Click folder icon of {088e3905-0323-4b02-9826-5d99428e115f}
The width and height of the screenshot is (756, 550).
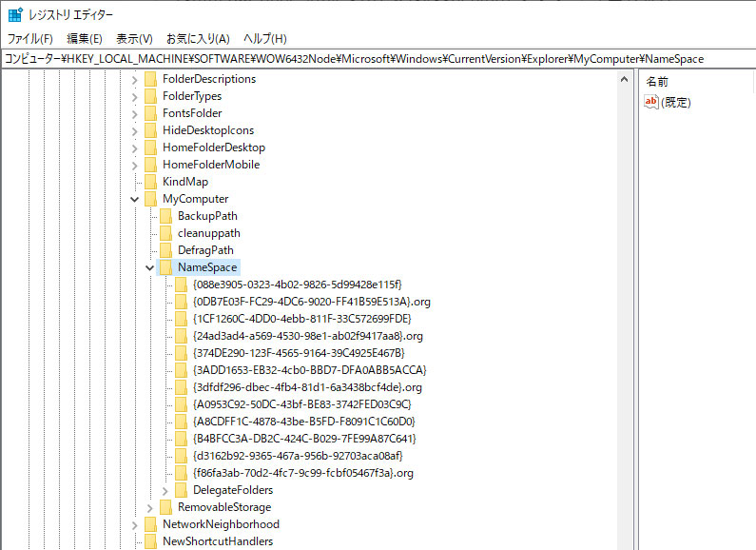tap(182, 285)
